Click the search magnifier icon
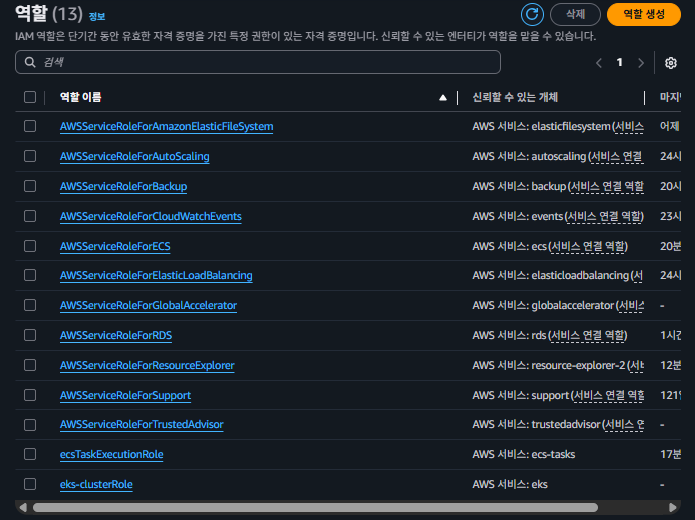The height and width of the screenshot is (520, 695). point(30,62)
